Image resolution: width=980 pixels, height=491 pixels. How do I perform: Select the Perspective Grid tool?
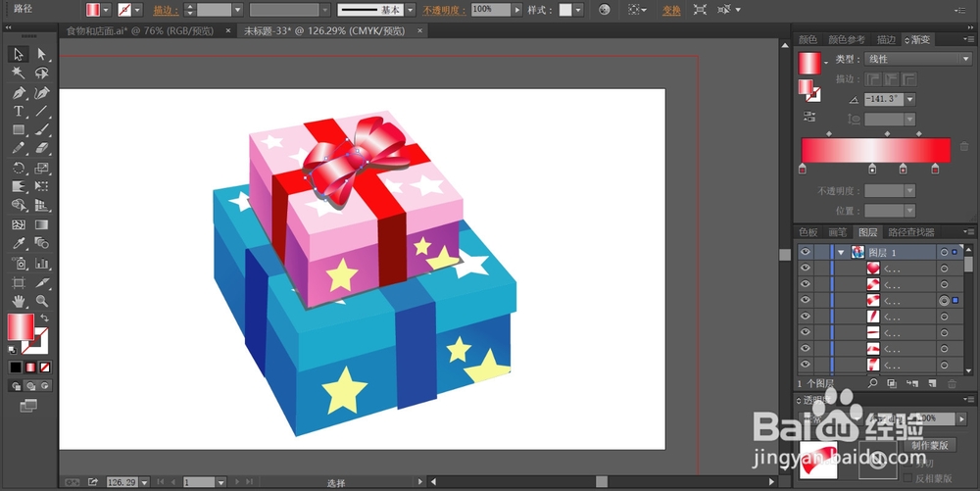click(x=42, y=205)
